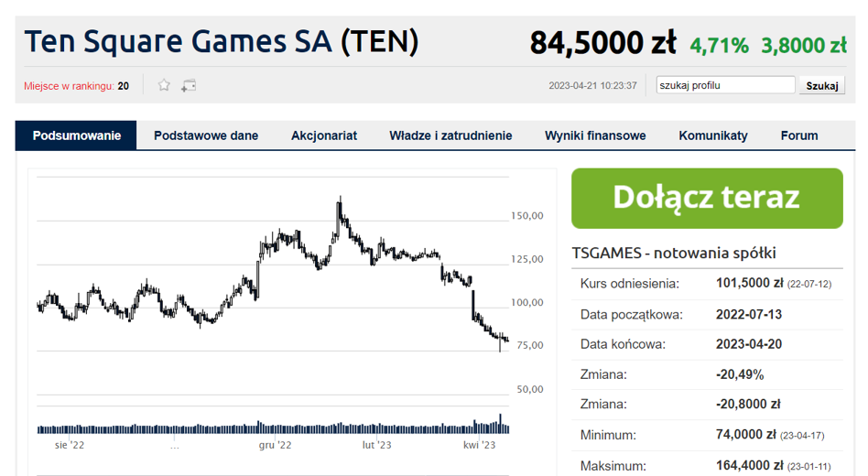Add company to favorites star icon

(164, 85)
